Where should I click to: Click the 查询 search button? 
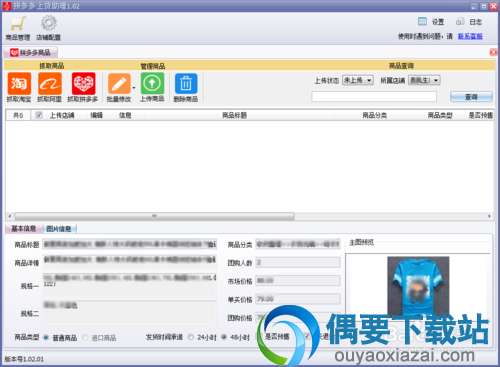471,97
